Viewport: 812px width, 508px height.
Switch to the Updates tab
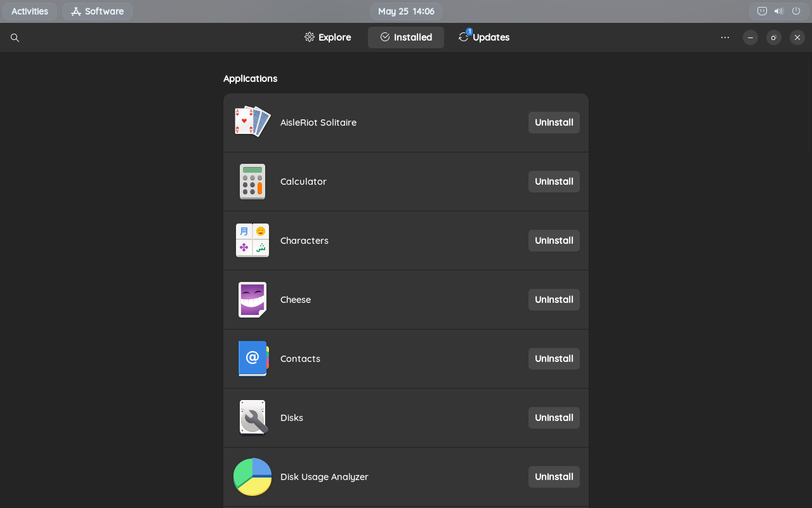484,37
